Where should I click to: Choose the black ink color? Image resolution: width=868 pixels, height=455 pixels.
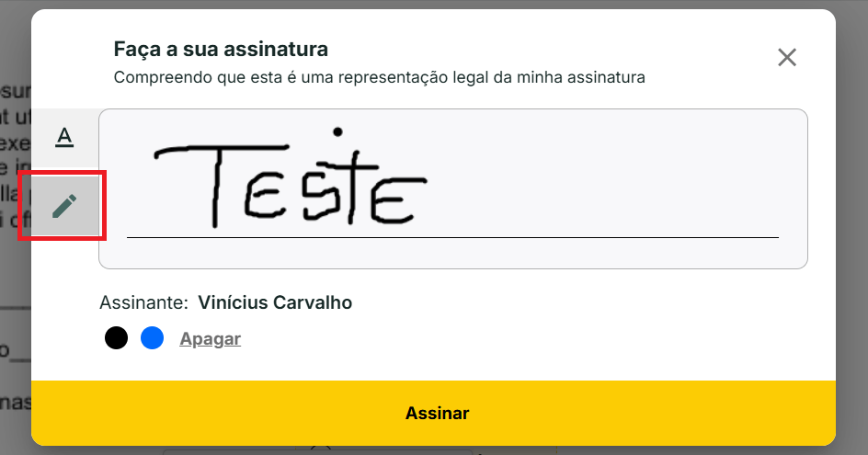click(116, 338)
